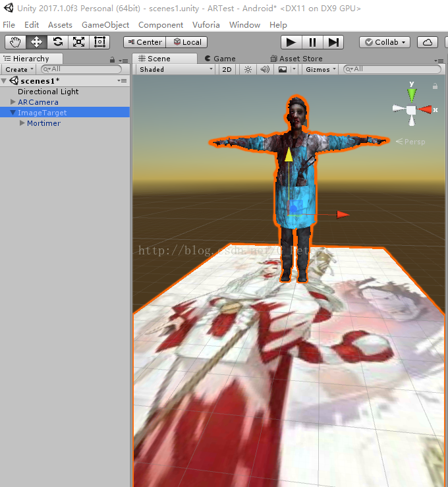Step one frame forward
Viewport: 448px width, 487px height.
333,42
